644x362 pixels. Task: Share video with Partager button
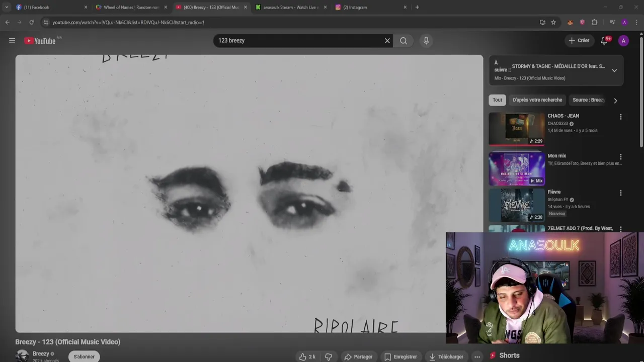[x=358, y=357]
